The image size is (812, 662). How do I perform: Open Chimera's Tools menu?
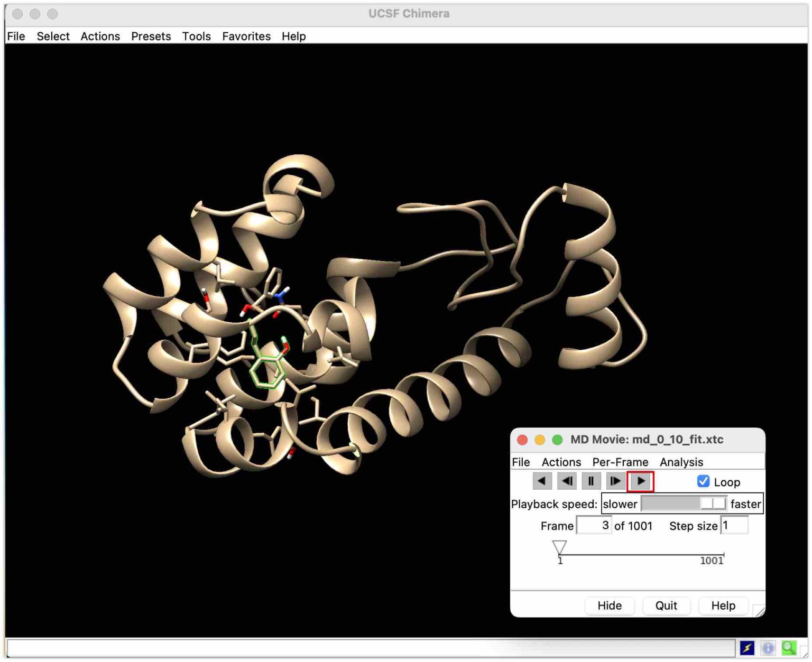pyautogui.click(x=196, y=36)
